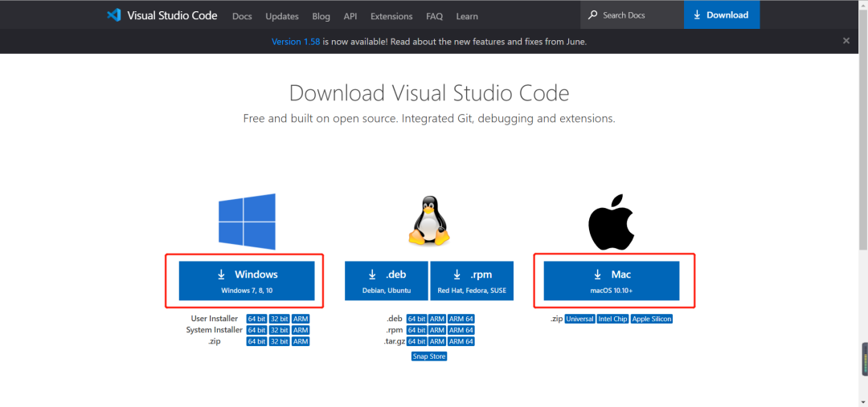Screen dimensions: 868x407
Task: Select User Installer ARM
Action: click(x=301, y=319)
